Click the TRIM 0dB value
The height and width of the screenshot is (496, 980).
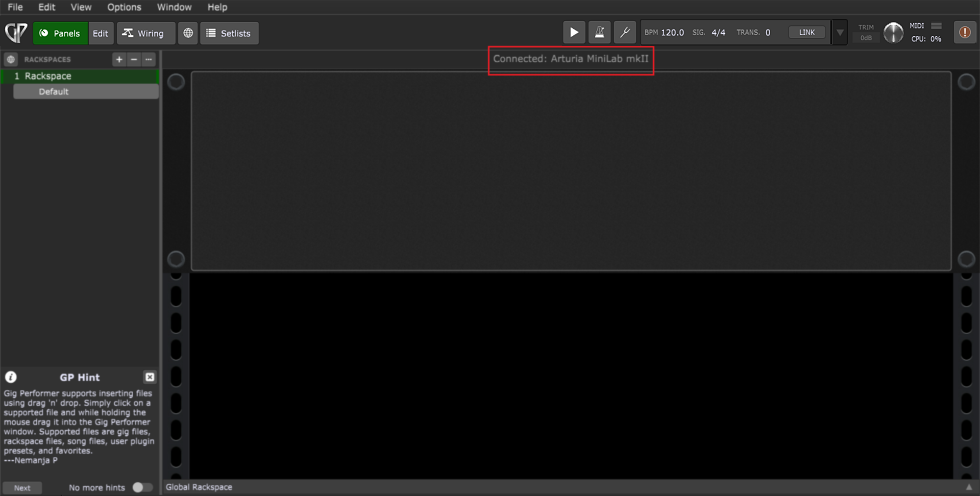coord(866,37)
